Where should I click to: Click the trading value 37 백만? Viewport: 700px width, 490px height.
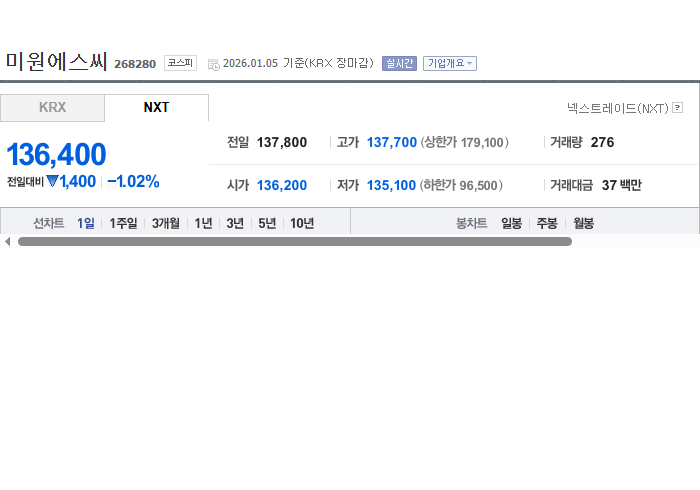(x=621, y=185)
